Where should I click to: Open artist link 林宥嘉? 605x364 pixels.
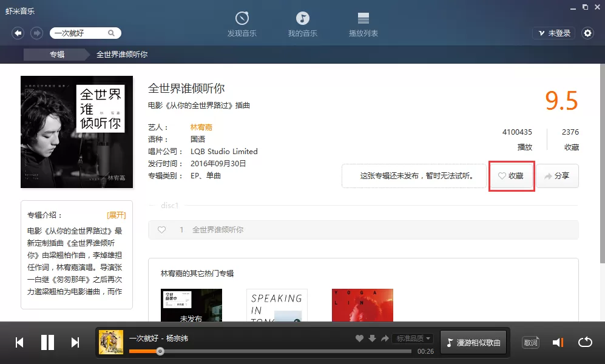[201, 127]
